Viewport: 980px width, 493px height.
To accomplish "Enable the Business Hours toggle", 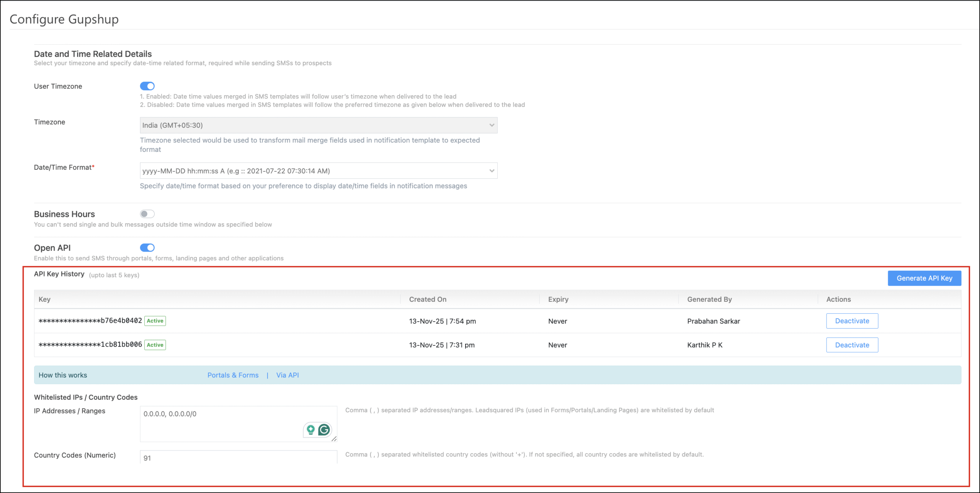I will [x=147, y=214].
